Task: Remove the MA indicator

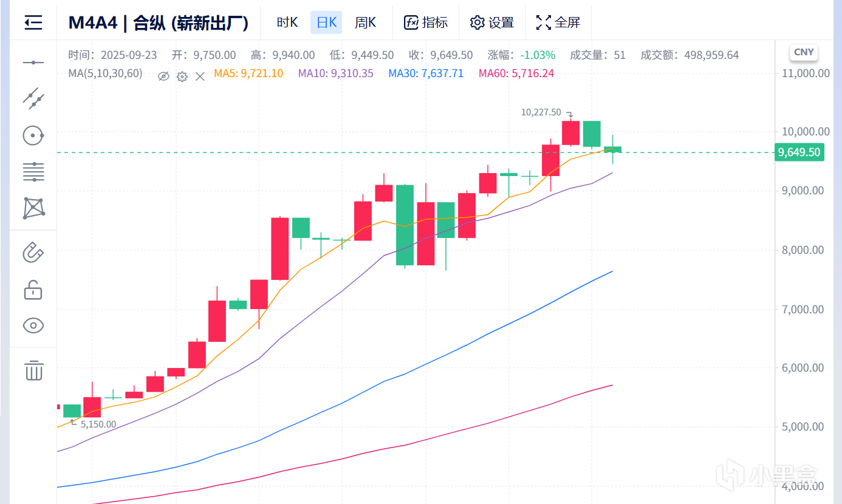Action: 200,77
